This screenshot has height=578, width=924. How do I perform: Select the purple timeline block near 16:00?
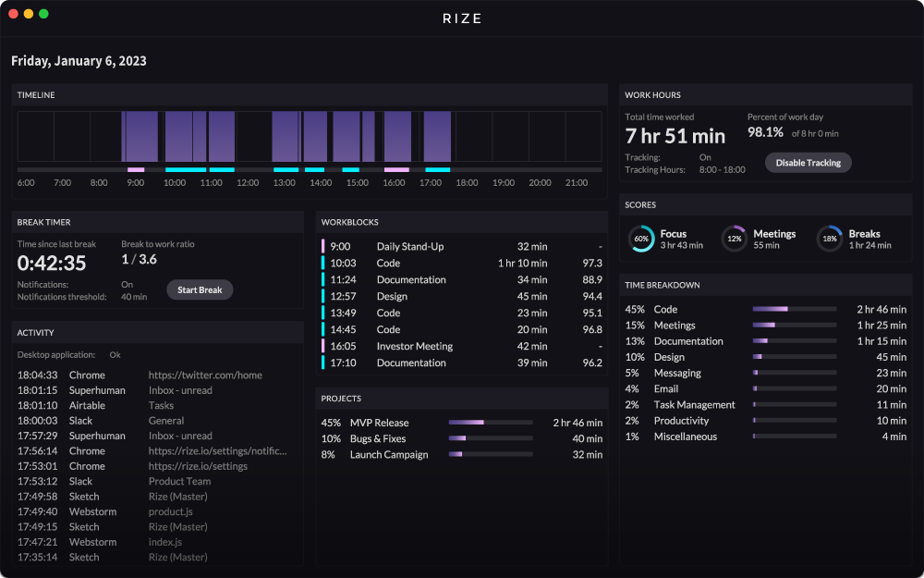click(x=397, y=136)
